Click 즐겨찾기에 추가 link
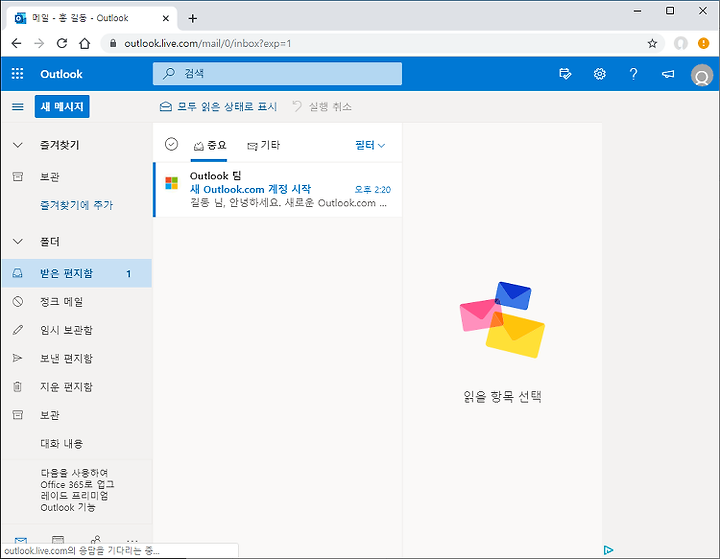 point(76,205)
